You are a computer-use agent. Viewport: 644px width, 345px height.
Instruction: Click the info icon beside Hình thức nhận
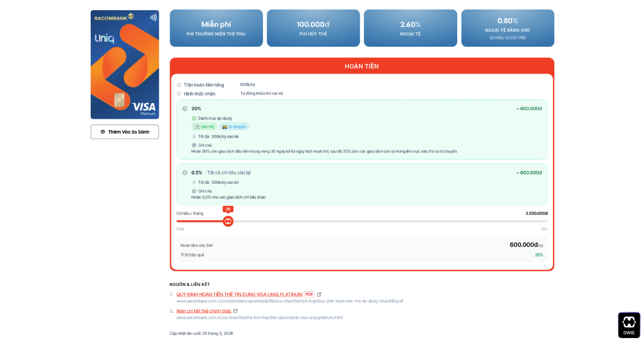(x=179, y=94)
